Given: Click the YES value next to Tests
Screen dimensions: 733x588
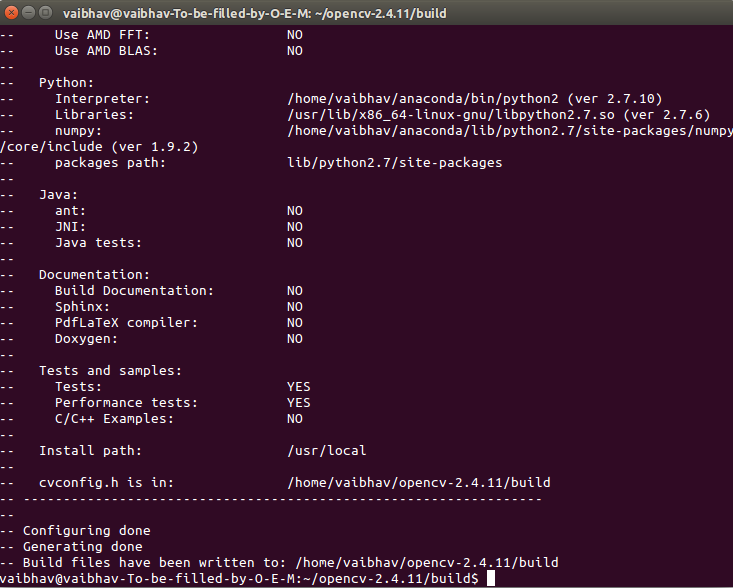Looking at the screenshot, I should click(298, 386).
